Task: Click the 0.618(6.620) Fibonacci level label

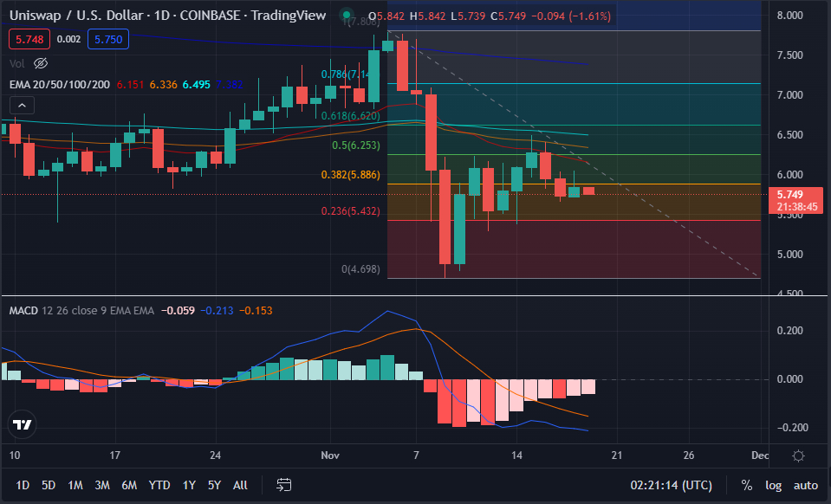Action: (x=351, y=116)
